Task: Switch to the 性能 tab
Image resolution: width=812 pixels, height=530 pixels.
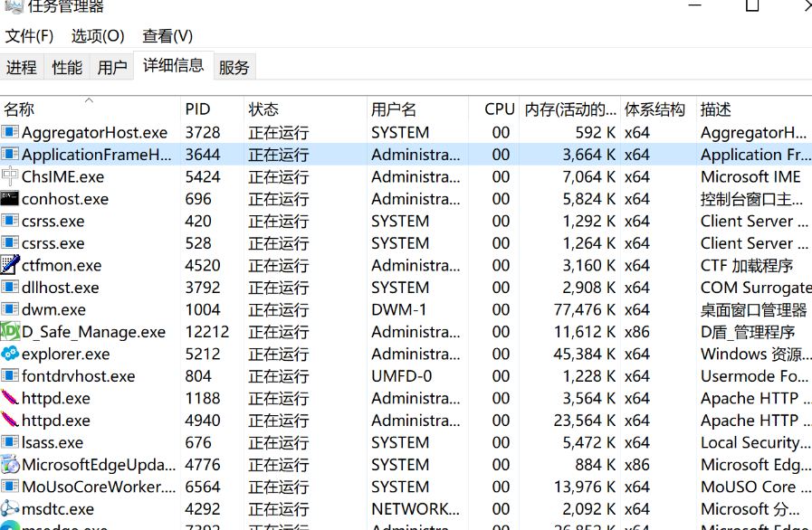Action: point(67,67)
